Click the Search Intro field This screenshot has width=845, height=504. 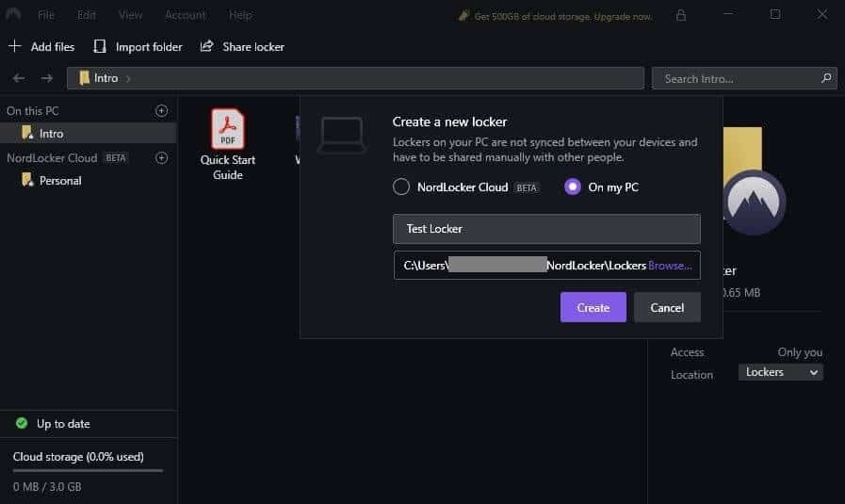click(744, 78)
